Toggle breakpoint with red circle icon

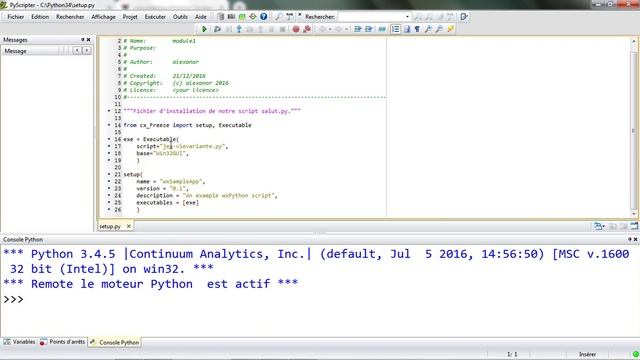(296, 29)
